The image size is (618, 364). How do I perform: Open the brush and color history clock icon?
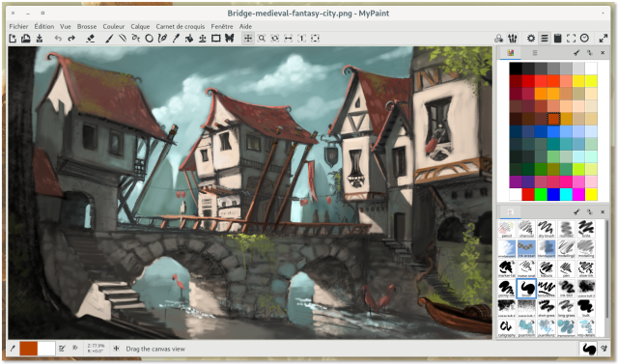pyautogui.click(x=584, y=39)
